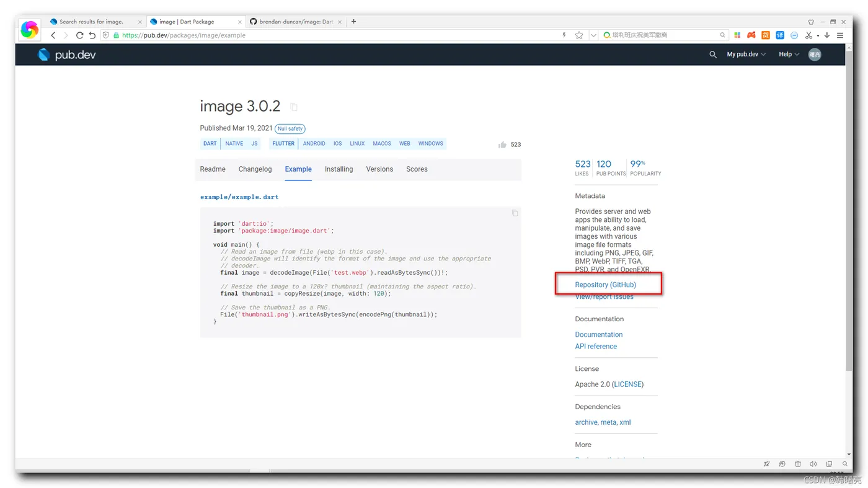Reload the page with the refresh icon
Viewport: 868px width, 488px height.
[79, 35]
